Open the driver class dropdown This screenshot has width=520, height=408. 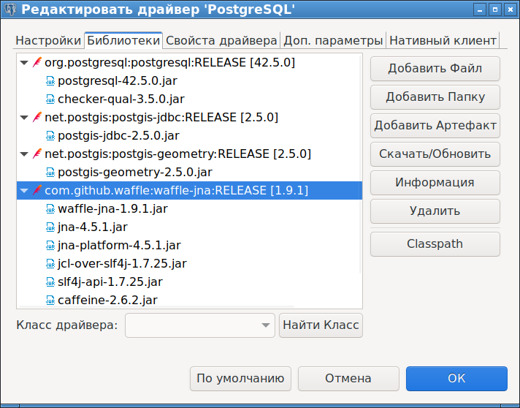click(265, 325)
